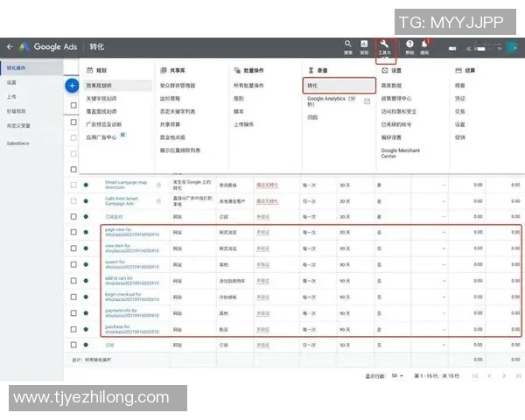Tick the checkbox for the page view row
525x420 pixels.
(73, 232)
